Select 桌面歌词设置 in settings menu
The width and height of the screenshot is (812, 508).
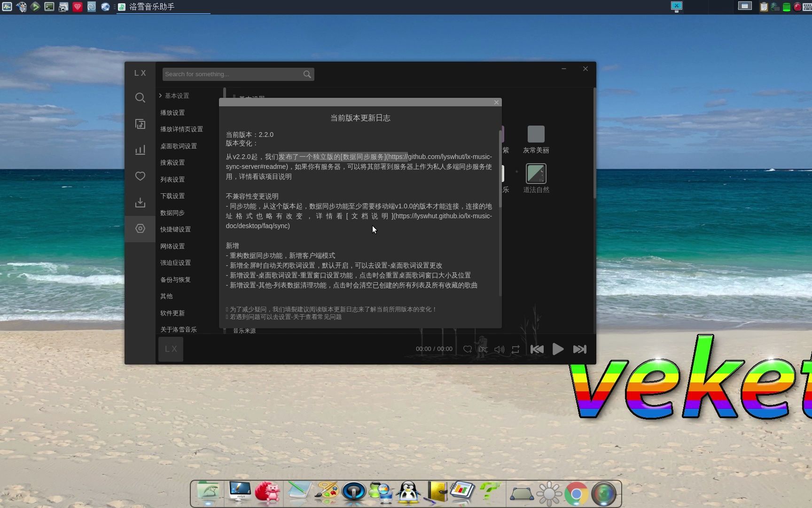point(179,146)
